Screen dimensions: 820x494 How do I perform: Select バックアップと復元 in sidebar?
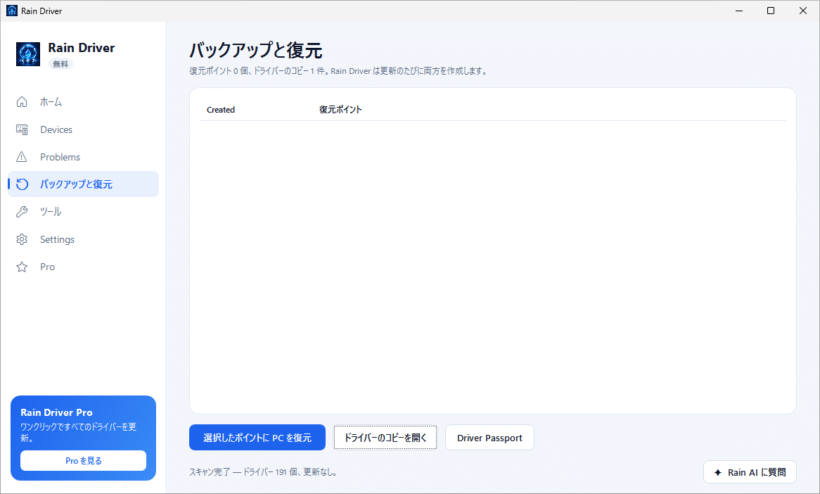(83, 184)
